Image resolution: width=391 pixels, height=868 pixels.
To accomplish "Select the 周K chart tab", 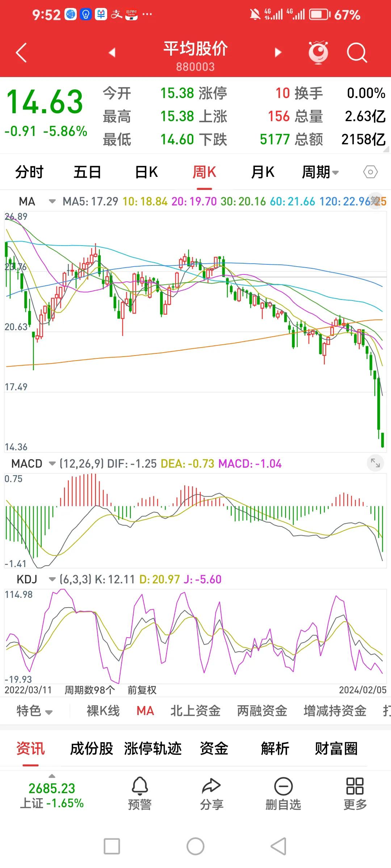I will tap(204, 172).
